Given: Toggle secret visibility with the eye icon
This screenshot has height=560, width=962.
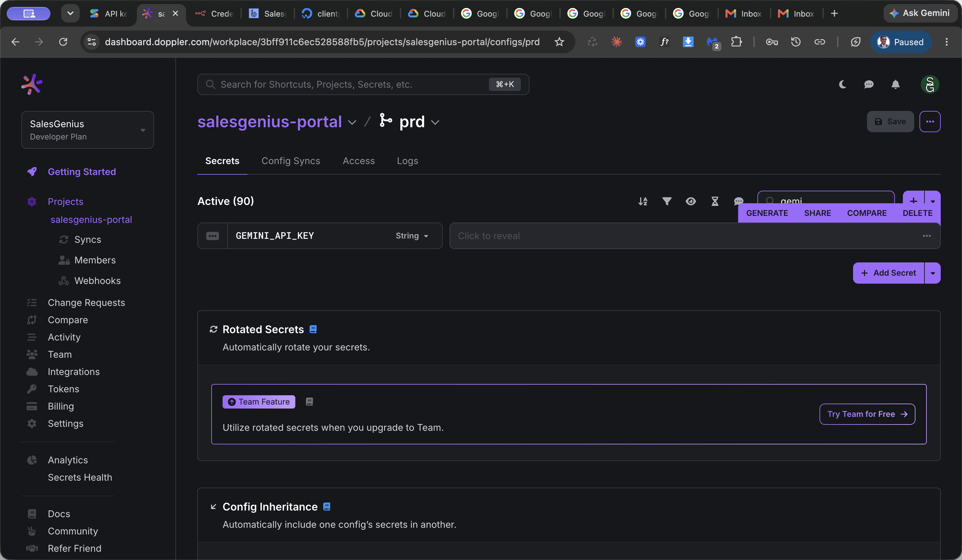Looking at the screenshot, I should point(691,201).
